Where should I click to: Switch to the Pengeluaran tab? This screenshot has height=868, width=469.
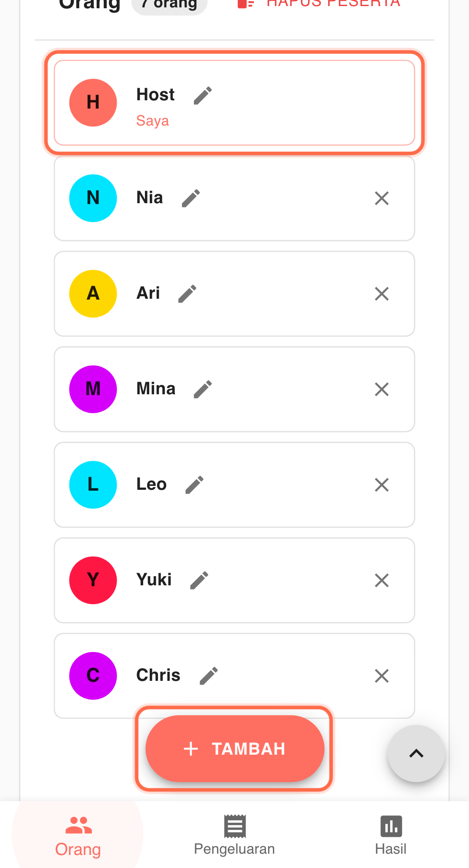pos(234,835)
